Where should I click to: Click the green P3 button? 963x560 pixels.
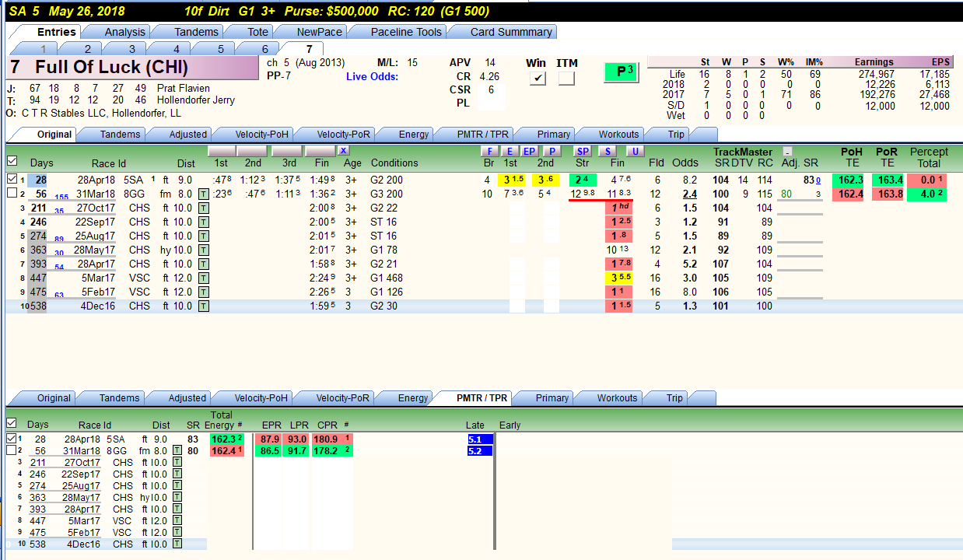[621, 72]
